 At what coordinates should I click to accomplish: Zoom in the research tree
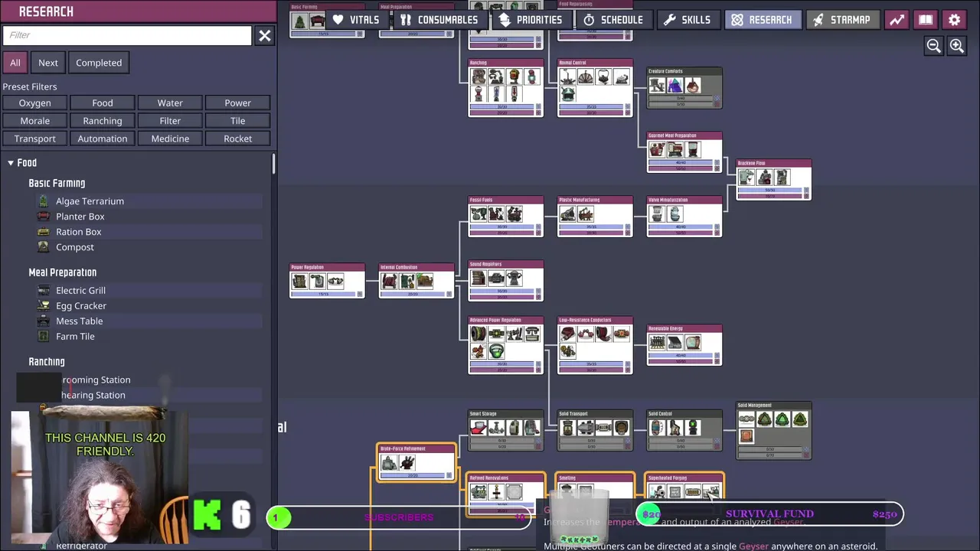(x=957, y=46)
